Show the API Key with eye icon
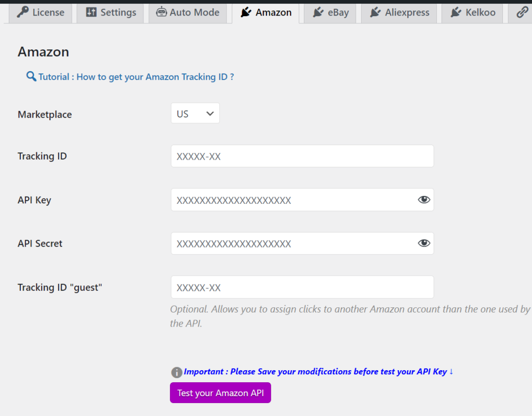This screenshot has height=416, width=532. 424,200
